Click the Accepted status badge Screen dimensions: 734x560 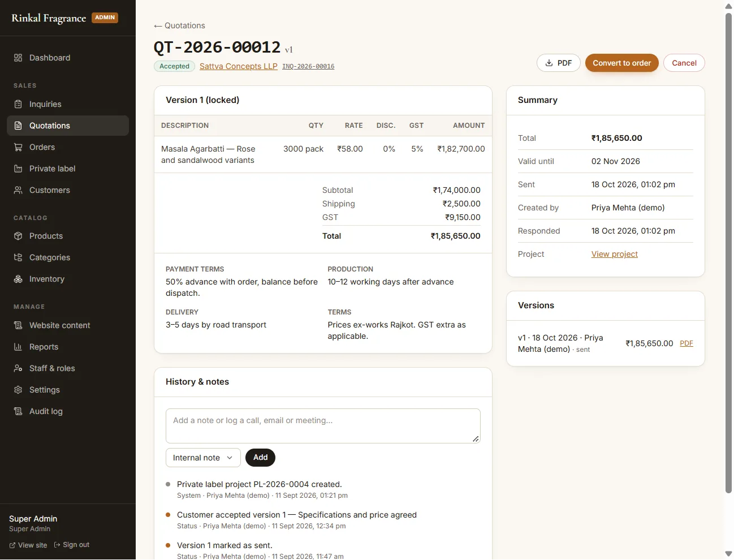click(x=174, y=66)
